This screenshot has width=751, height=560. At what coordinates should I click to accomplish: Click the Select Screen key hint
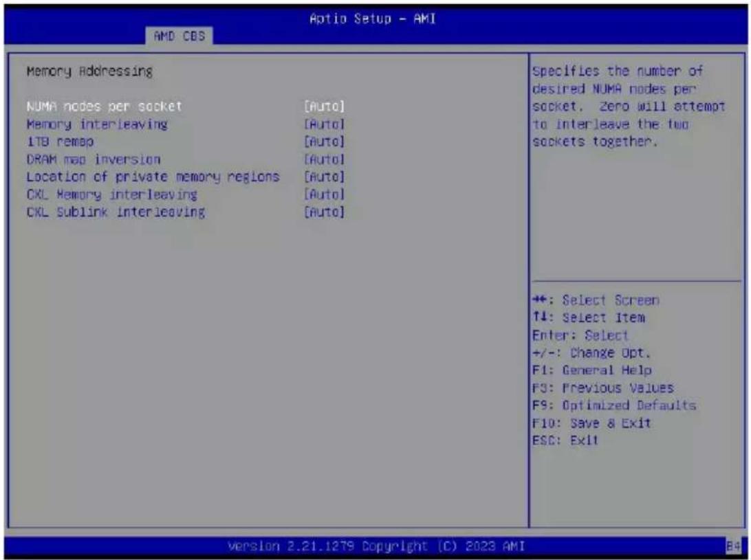596,300
